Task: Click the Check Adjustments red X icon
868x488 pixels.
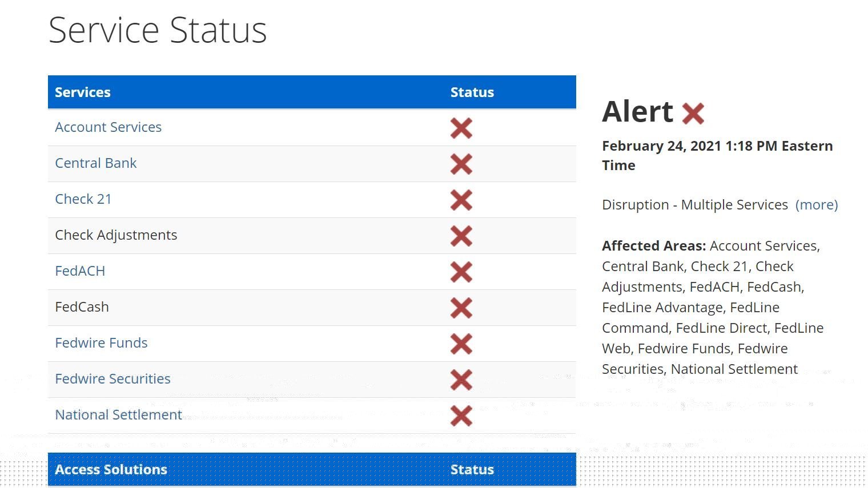Action: pos(461,236)
